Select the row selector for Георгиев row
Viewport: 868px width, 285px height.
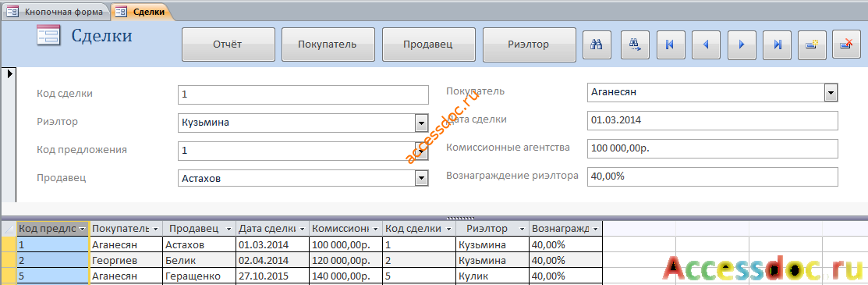coord(9,260)
